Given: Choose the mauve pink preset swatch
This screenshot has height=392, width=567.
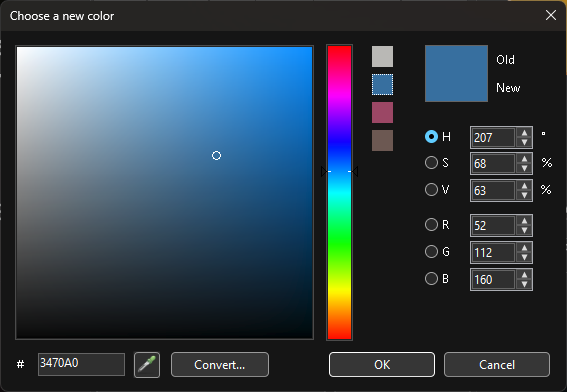Looking at the screenshot, I should click(382, 112).
